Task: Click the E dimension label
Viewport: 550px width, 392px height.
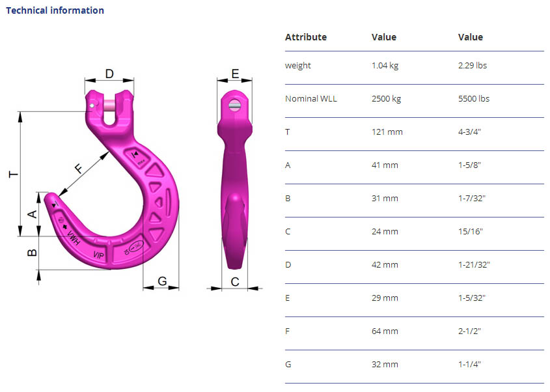Action: tap(235, 74)
